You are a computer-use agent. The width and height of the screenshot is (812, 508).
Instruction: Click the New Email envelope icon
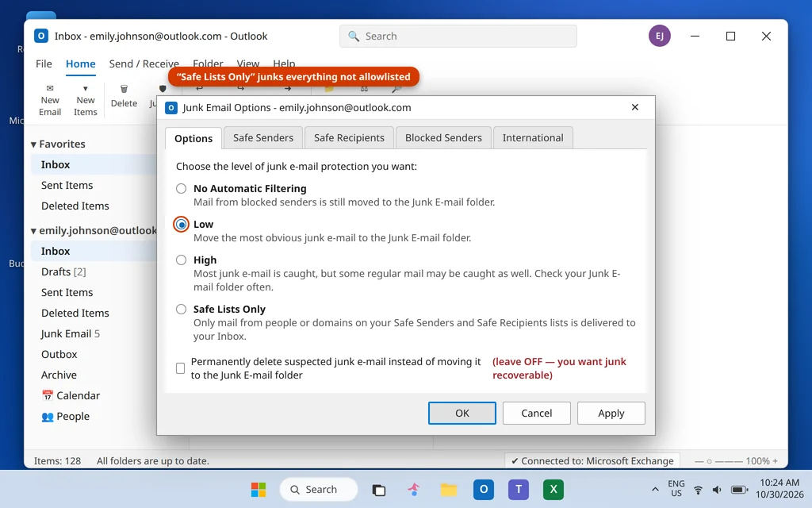(x=50, y=88)
